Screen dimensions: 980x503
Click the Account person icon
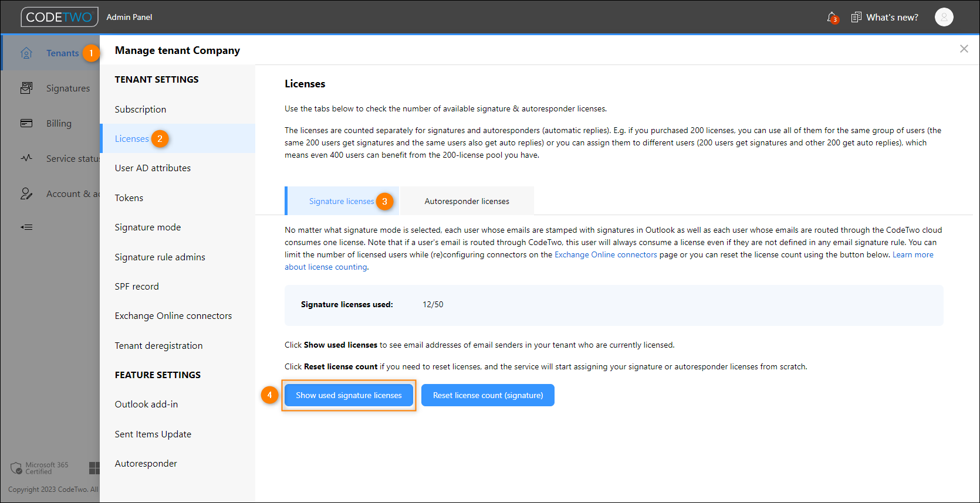tap(26, 193)
